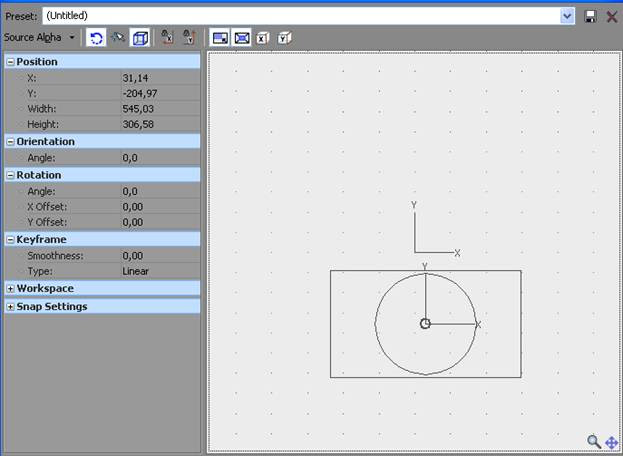Edit the X Offset value 0,00
The width and height of the screenshot is (623, 456).
click(161, 207)
